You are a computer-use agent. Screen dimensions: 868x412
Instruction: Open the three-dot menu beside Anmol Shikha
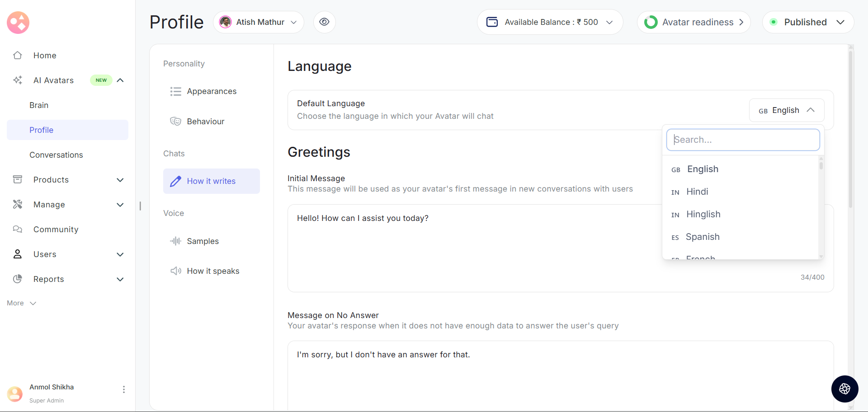pyautogui.click(x=123, y=389)
